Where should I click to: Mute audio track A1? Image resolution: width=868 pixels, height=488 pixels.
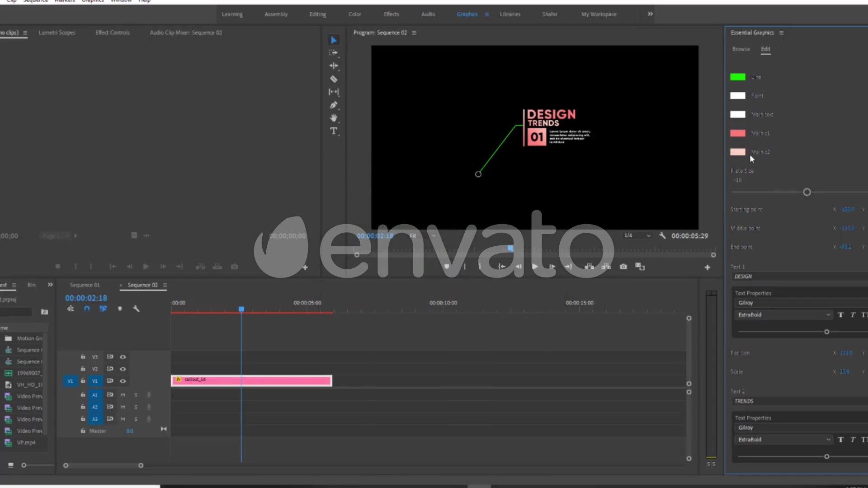[x=123, y=395]
